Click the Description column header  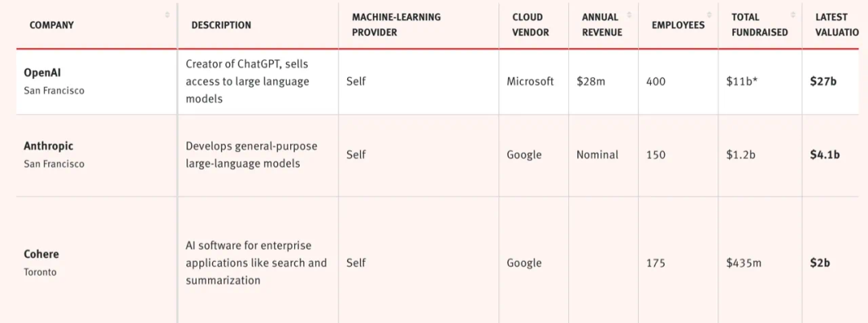(x=221, y=25)
